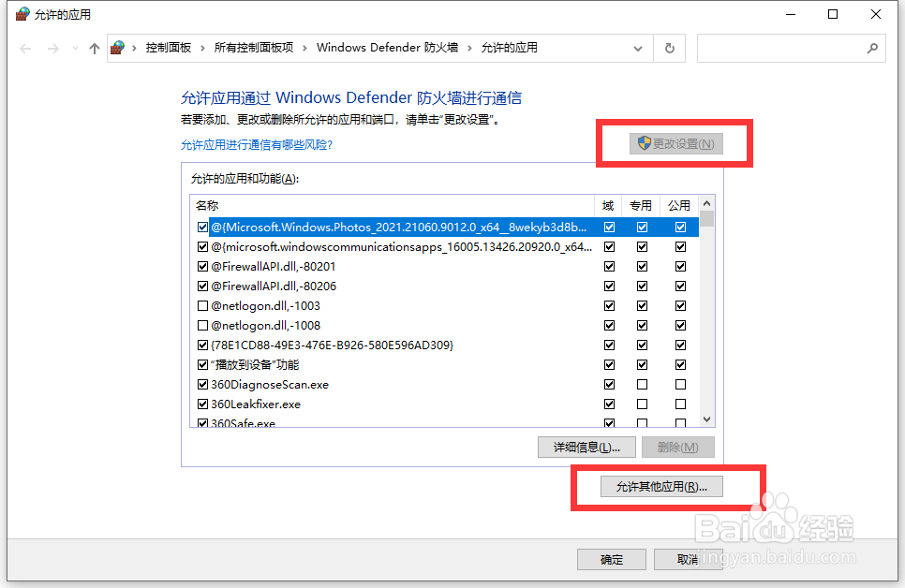This screenshot has width=905, height=588.
Task: Sort by the 名称 column header
Action: pos(393,205)
